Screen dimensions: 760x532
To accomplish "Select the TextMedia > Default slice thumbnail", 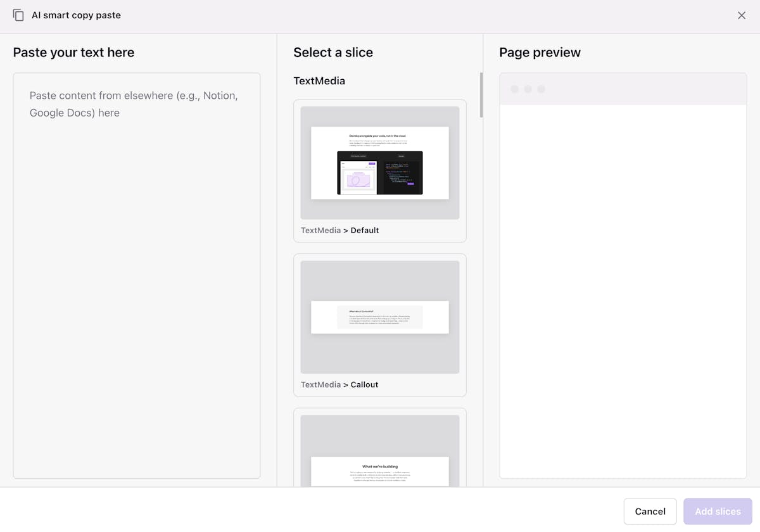I will (379, 163).
